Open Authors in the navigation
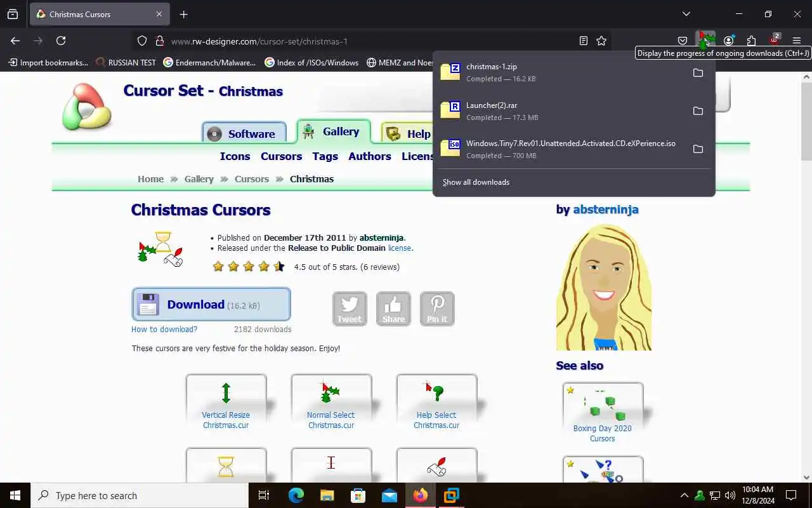This screenshot has height=508, width=812. pyautogui.click(x=370, y=156)
